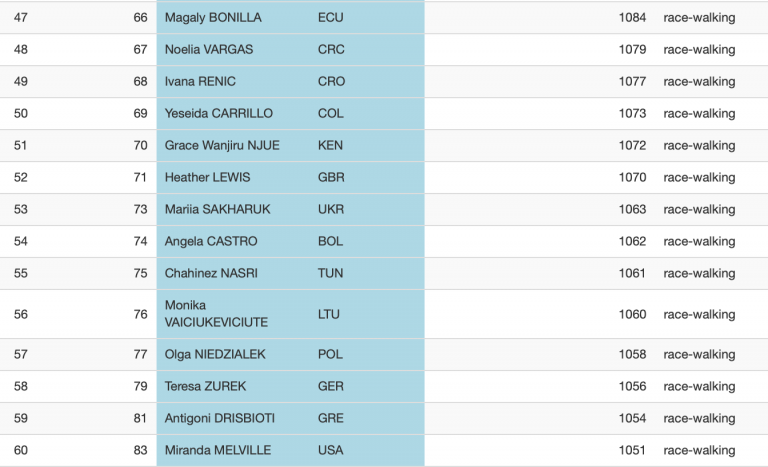
Task: Click Mariia SAKHARUK's name
Action: click(x=217, y=210)
